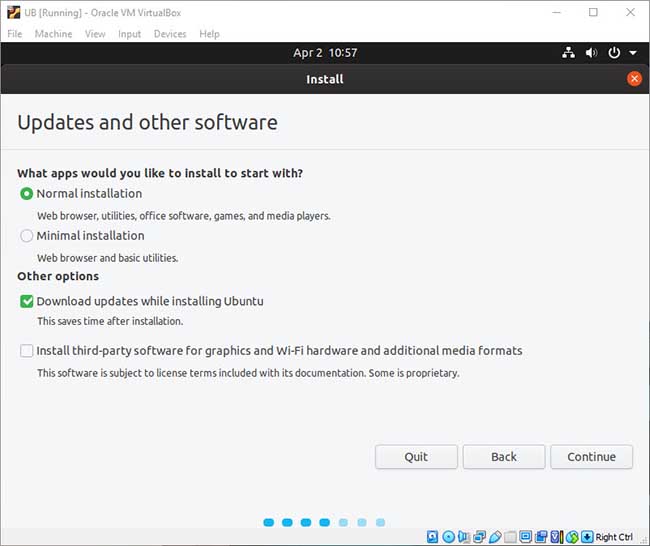
Task: Select Normal installation radio button
Action: pyautogui.click(x=27, y=194)
